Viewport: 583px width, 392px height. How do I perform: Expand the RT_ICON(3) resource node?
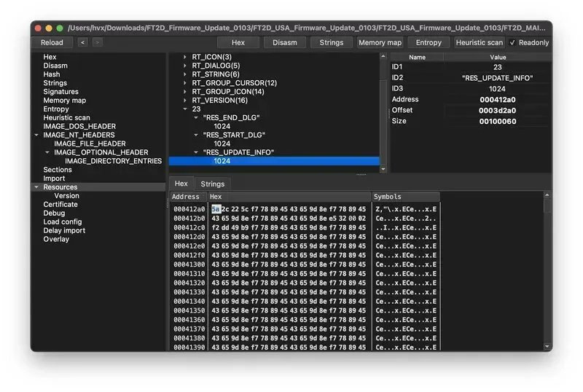(185, 57)
